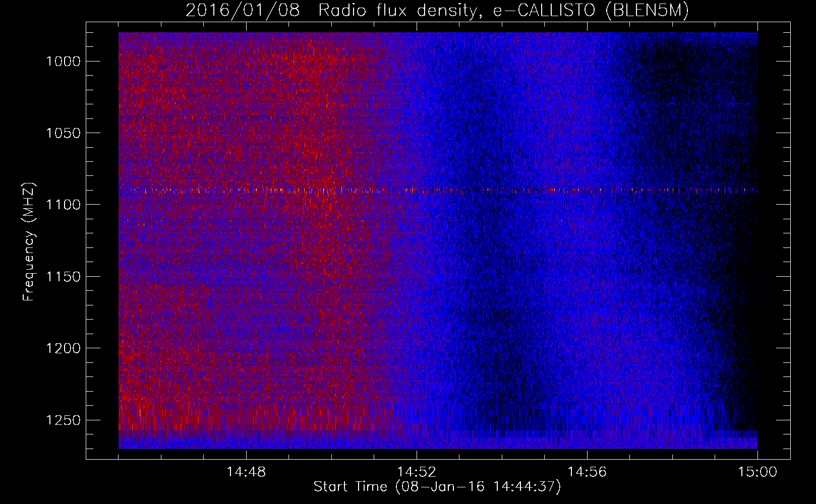Click the 'Start Time (08-Jan-16 14:44:37)' axis label
This screenshot has height=504, width=816.
tap(437, 487)
